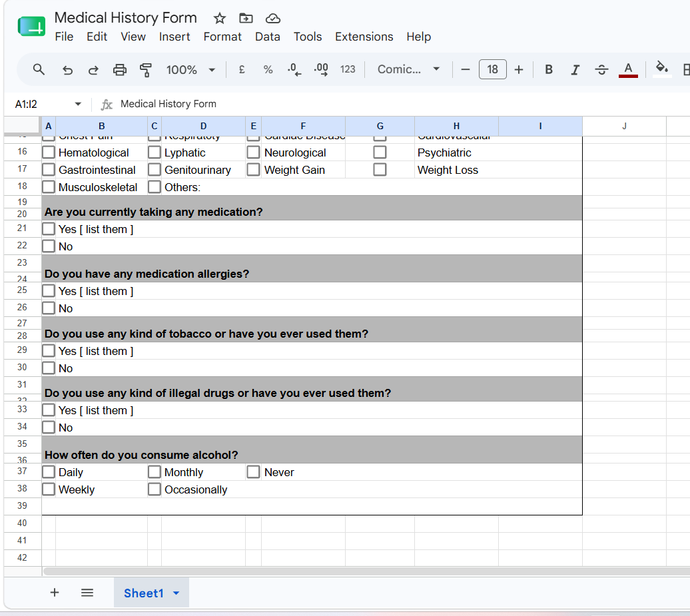The height and width of the screenshot is (616, 690).
Task: Toggle italic formatting
Action: pyautogui.click(x=575, y=69)
